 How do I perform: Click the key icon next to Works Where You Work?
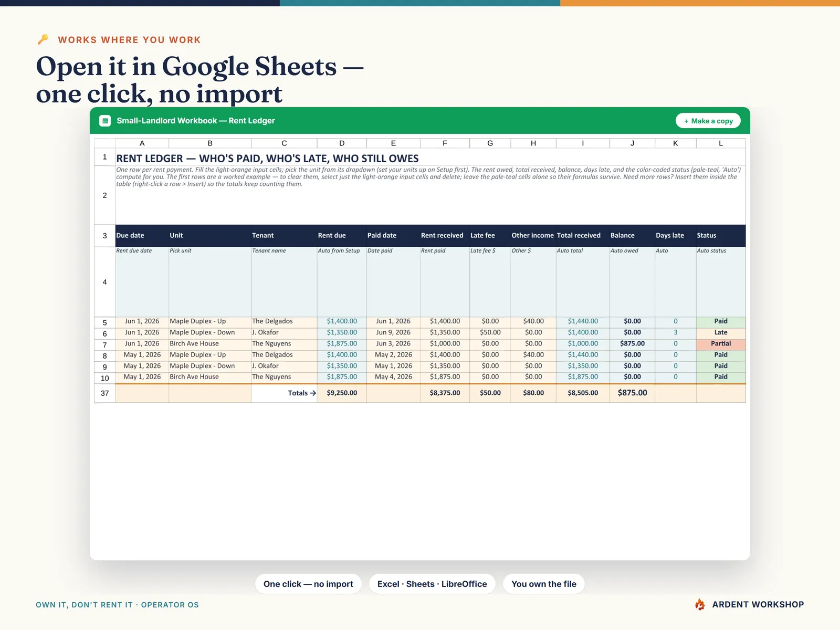[x=43, y=39]
